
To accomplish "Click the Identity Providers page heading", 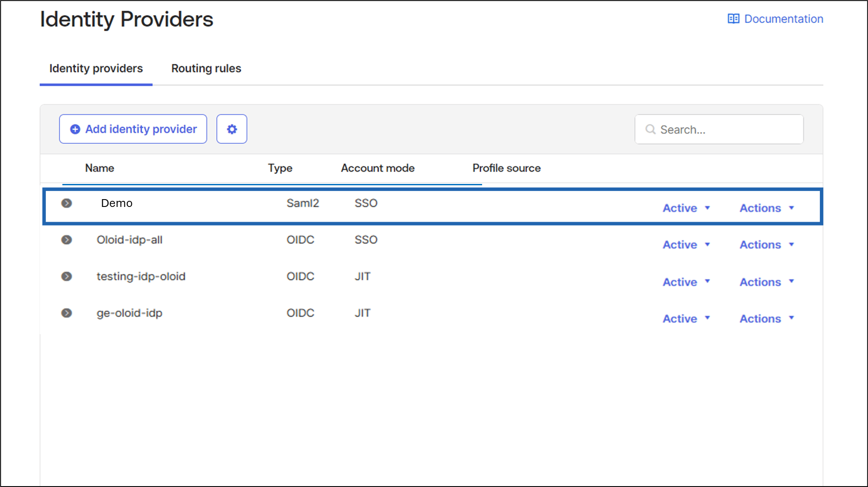I will point(126,19).
